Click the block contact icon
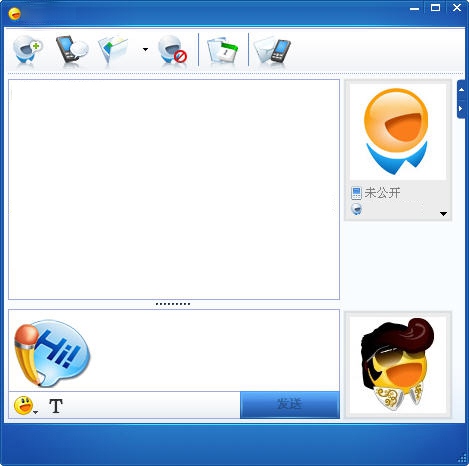Image resolution: width=469 pixels, height=466 pixels. (x=172, y=50)
